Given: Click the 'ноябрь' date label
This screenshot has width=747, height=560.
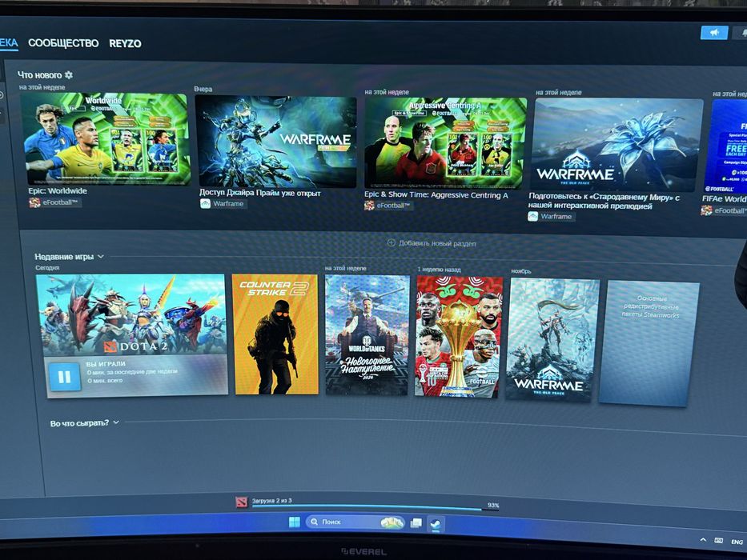Looking at the screenshot, I should point(520,271).
